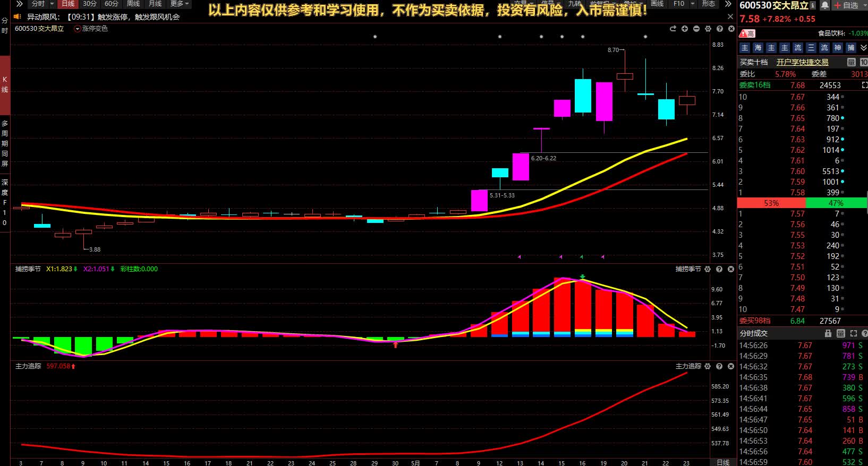The height and width of the screenshot is (466, 868).
Task: Open the 分时 period dropdown arrow
Action: click(x=52, y=4)
